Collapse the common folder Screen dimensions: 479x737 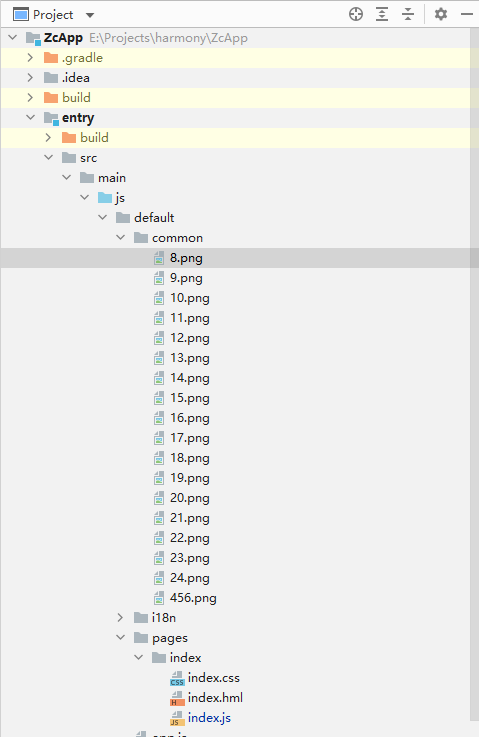click(x=121, y=238)
